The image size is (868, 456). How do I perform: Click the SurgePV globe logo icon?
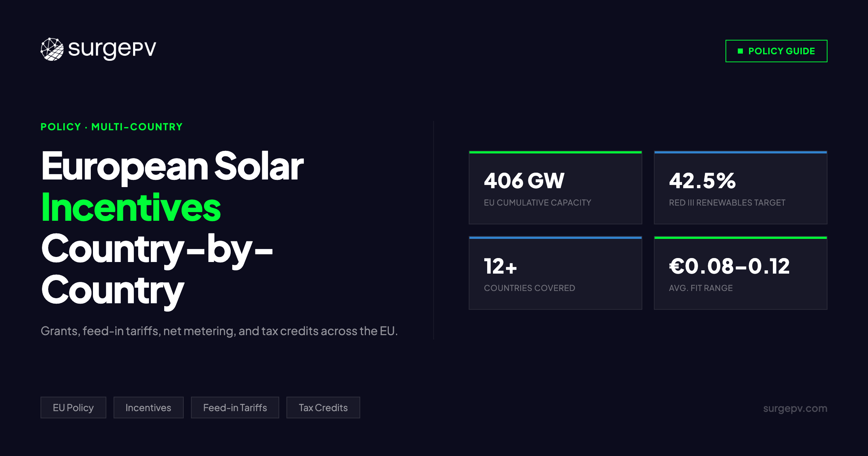click(52, 50)
